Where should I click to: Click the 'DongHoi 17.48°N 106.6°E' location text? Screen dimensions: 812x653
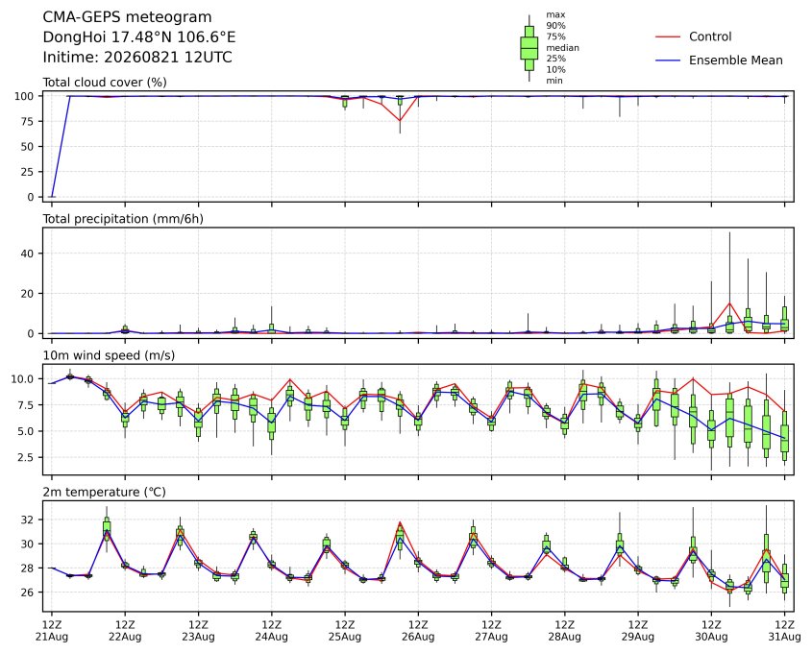click(x=138, y=37)
